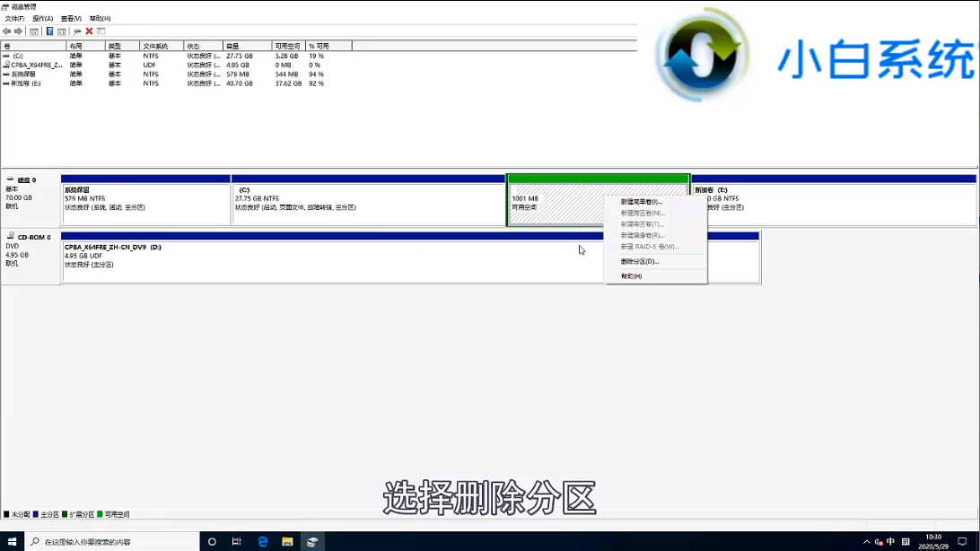Click the blue 主分区 legend swatch
Screen dimensions: 980x551
point(36,514)
